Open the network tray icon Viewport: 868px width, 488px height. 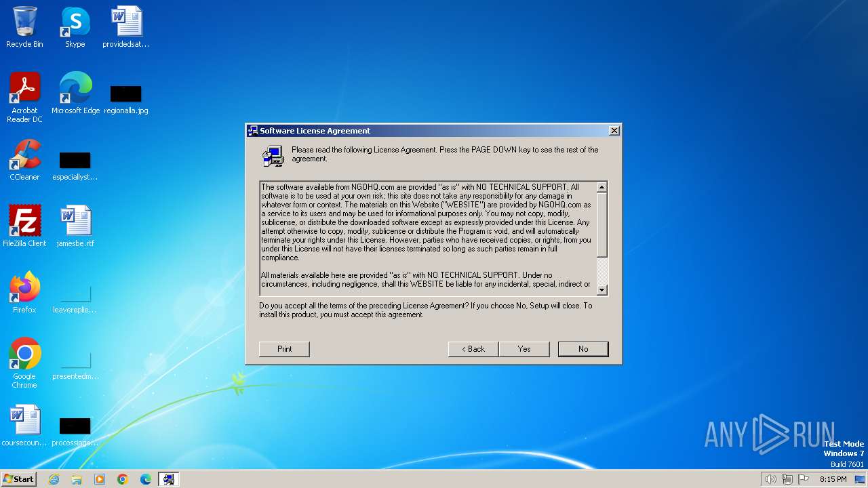click(x=787, y=479)
